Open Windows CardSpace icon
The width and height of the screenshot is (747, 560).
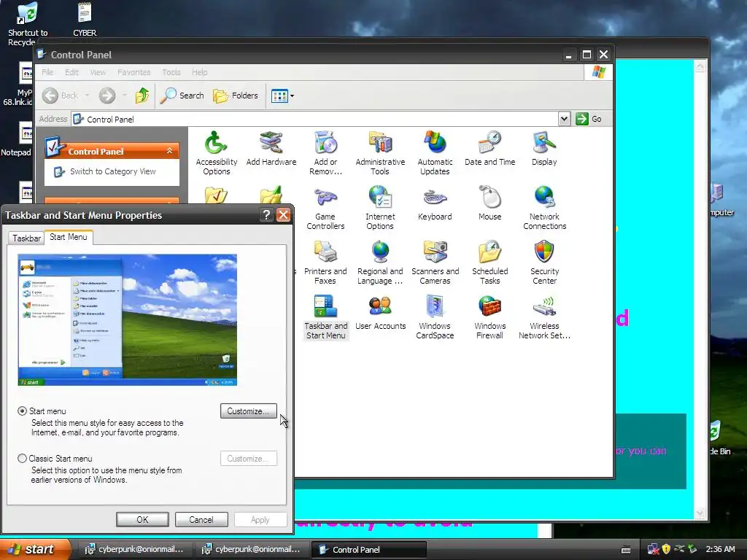(x=435, y=318)
